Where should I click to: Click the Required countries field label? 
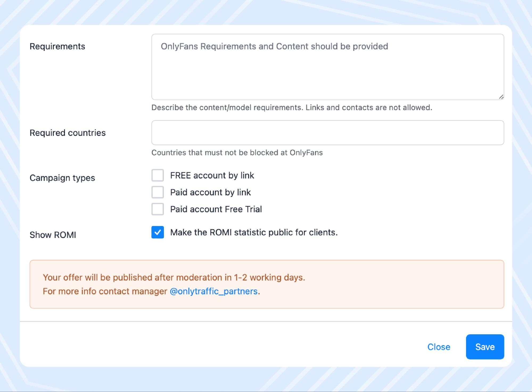point(68,133)
